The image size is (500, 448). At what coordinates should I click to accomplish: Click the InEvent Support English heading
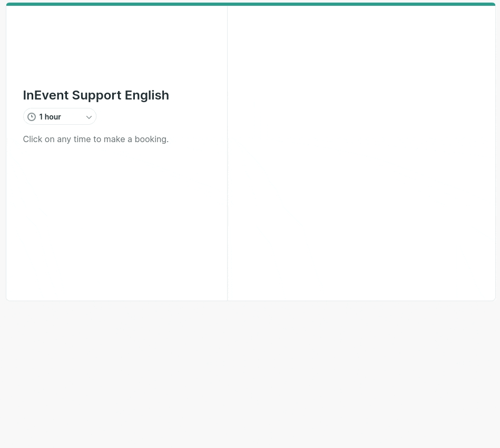tap(96, 95)
